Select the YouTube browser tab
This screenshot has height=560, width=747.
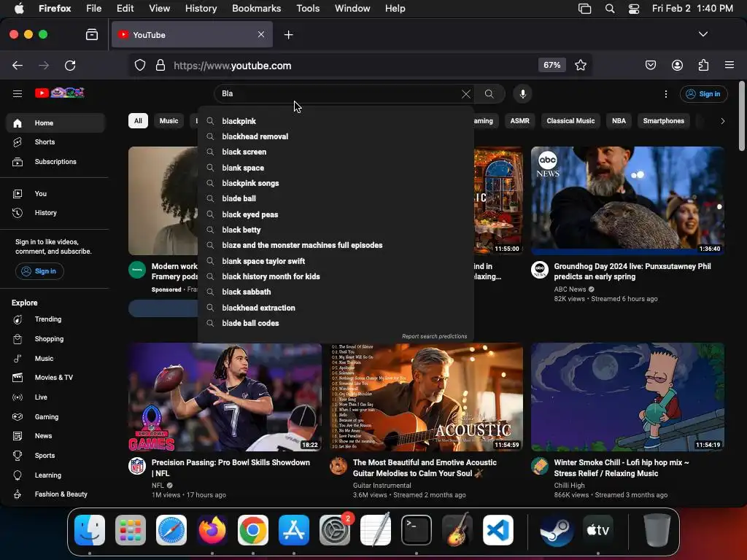point(192,35)
